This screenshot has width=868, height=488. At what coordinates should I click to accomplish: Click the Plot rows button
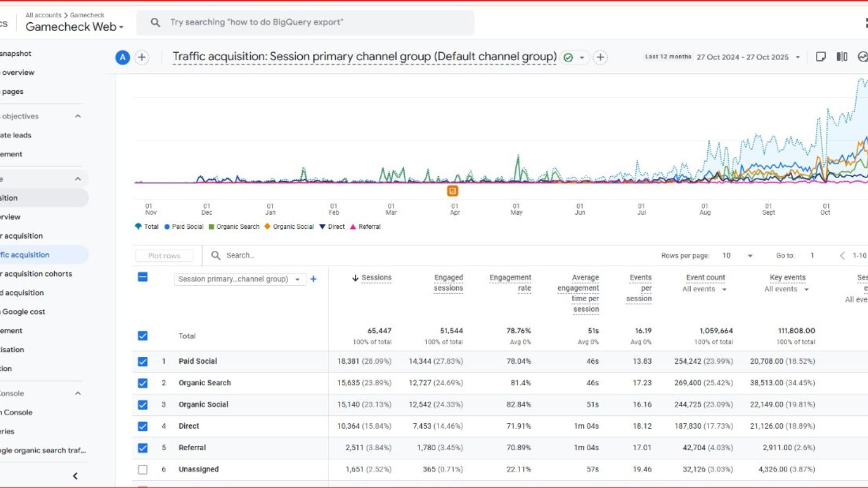click(164, 255)
